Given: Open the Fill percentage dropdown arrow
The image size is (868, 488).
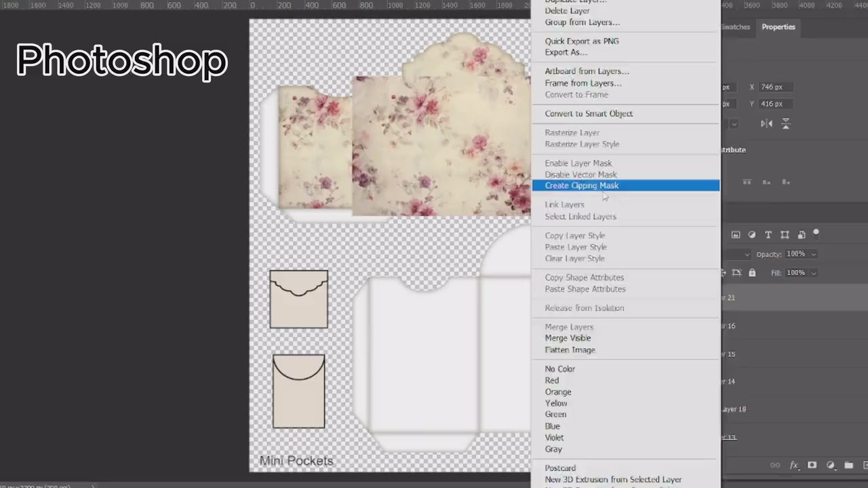Looking at the screenshot, I should click(x=814, y=273).
